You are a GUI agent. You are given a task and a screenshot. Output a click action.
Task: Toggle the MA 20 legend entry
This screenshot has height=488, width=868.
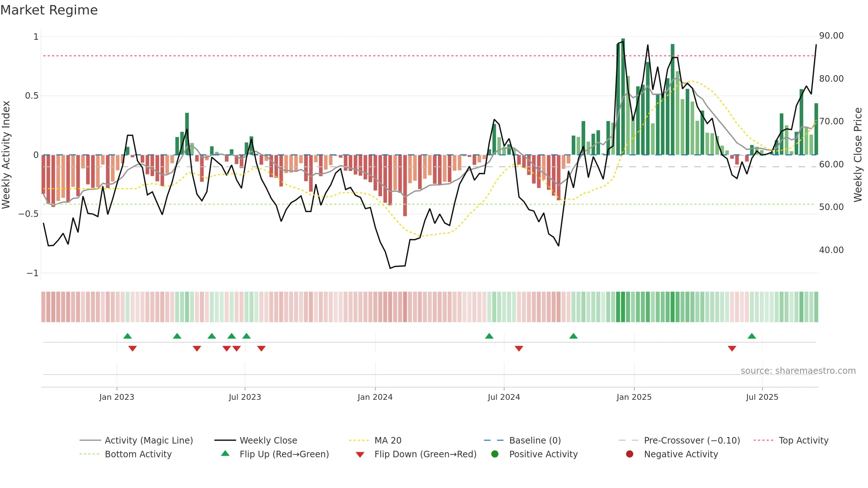click(375, 440)
